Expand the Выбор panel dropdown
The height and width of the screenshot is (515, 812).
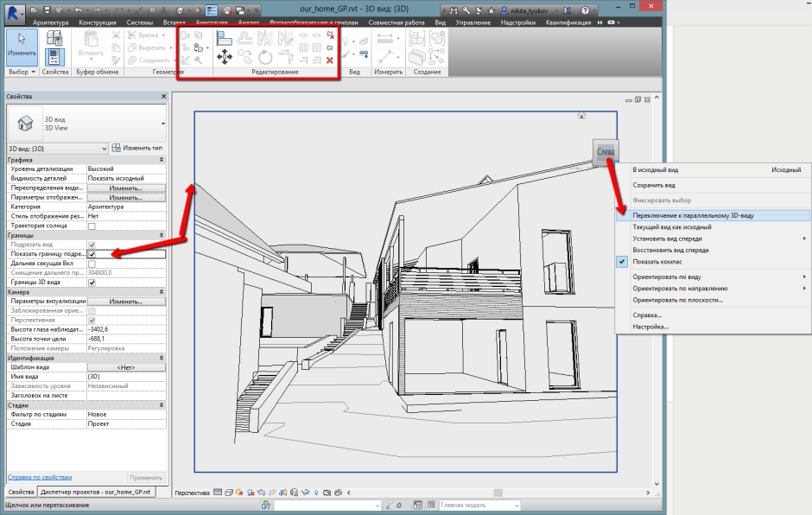pyautogui.click(x=22, y=72)
